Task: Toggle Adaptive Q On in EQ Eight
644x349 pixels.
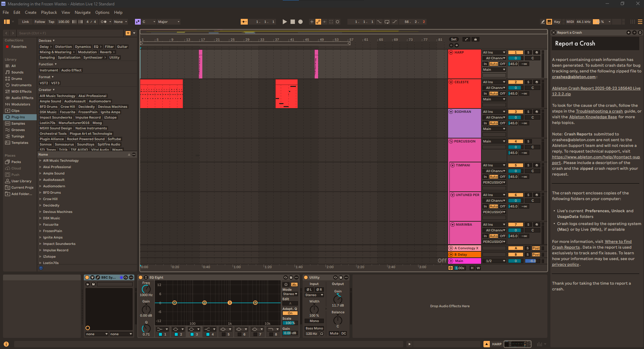Action: (290, 313)
